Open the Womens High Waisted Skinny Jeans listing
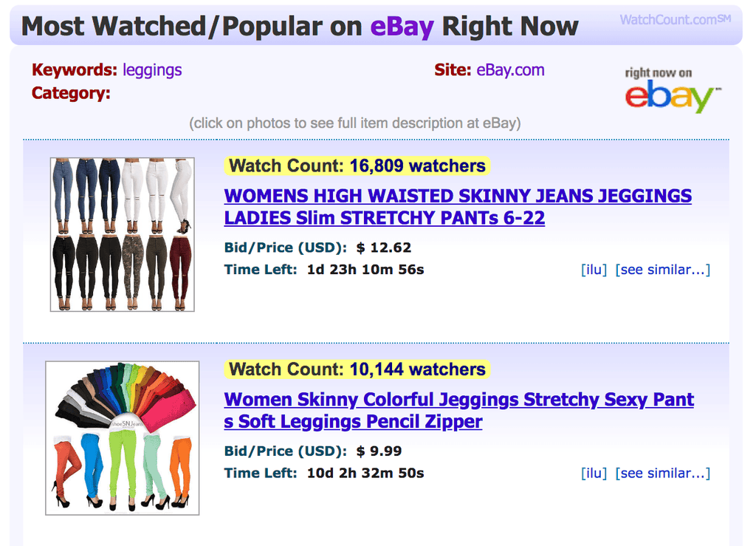The height and width of the screenshot is (546, 756). (458, 207)
